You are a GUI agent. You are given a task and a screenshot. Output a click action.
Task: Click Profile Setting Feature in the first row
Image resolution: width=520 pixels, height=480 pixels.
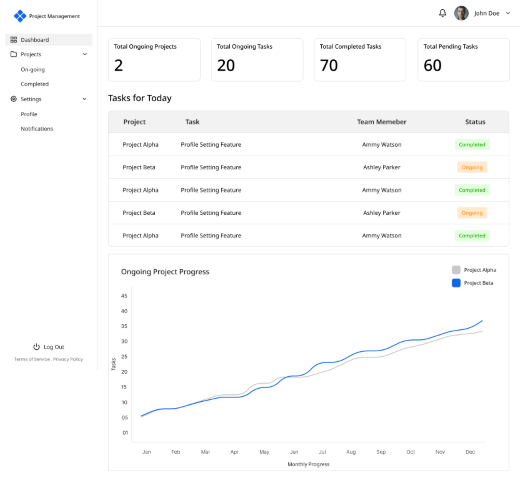211,144
